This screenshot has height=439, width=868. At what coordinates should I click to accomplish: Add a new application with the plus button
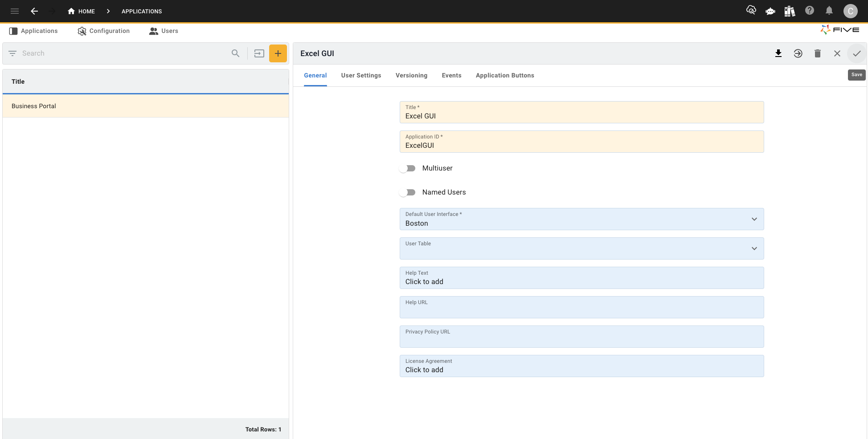point(278,53)
